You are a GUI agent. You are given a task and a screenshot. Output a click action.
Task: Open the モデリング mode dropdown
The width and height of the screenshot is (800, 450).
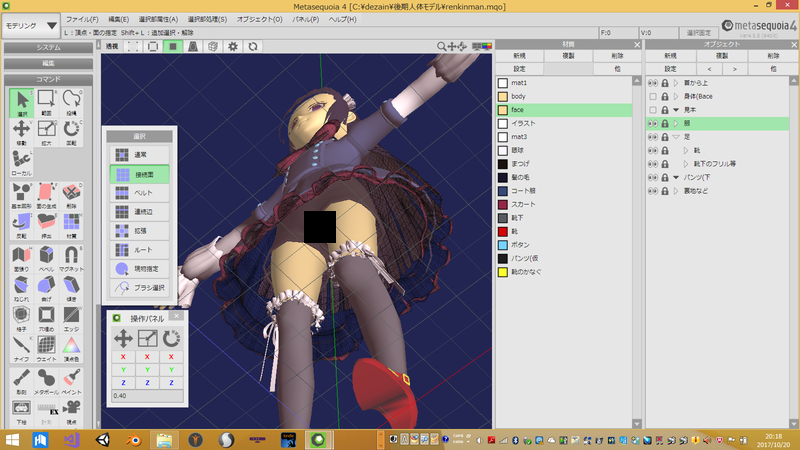click(31, 26)
